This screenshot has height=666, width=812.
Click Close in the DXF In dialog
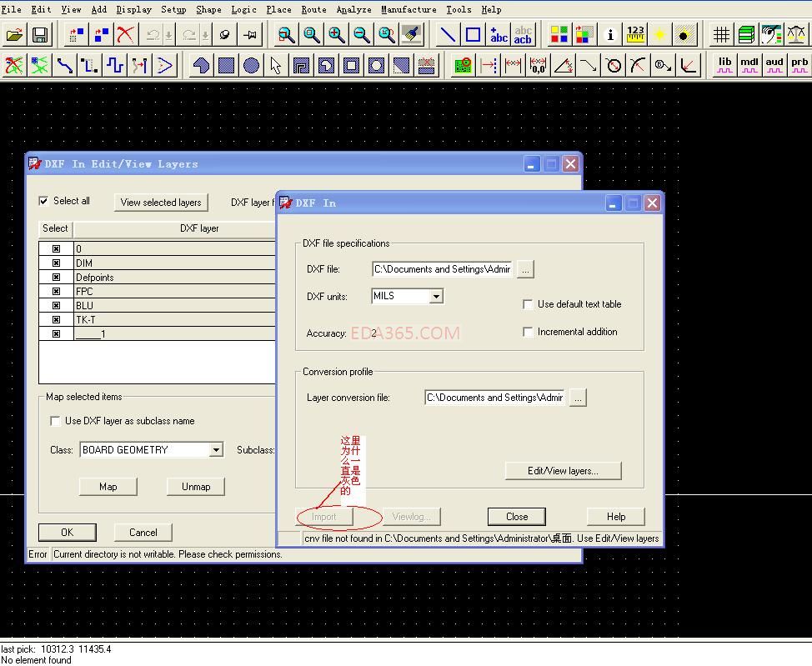click(517, 516)
